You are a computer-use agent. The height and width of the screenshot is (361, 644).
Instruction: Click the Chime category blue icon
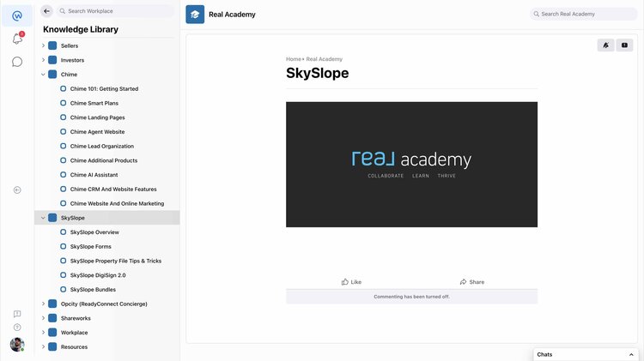point(52,75)
